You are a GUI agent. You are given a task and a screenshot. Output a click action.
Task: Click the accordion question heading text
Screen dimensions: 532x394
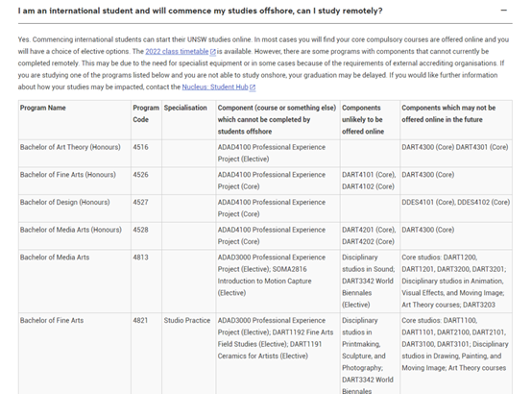coord(200,11)
